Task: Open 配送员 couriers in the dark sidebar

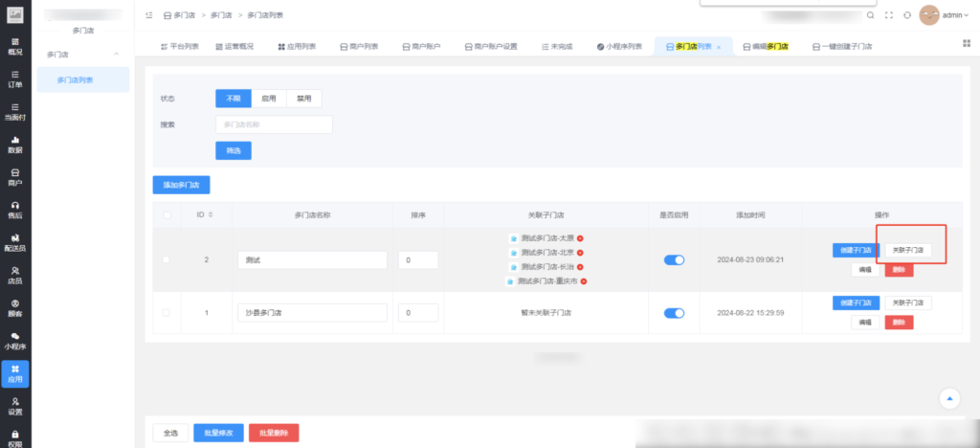Action: coord(15,243)
